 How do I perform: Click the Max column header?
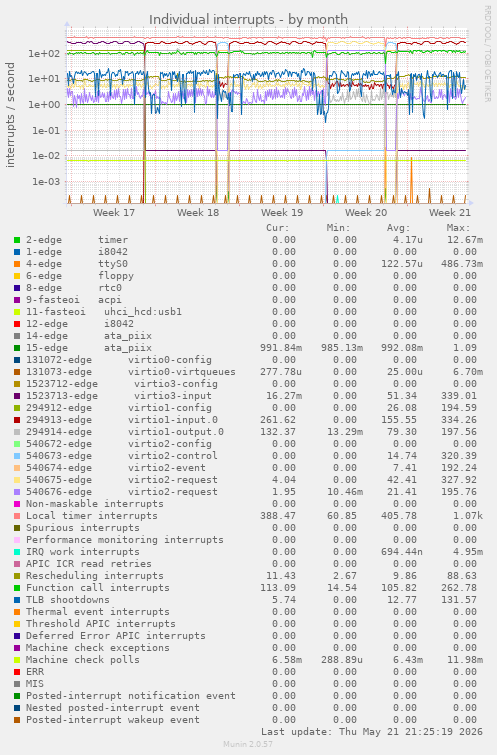(458, 228)
